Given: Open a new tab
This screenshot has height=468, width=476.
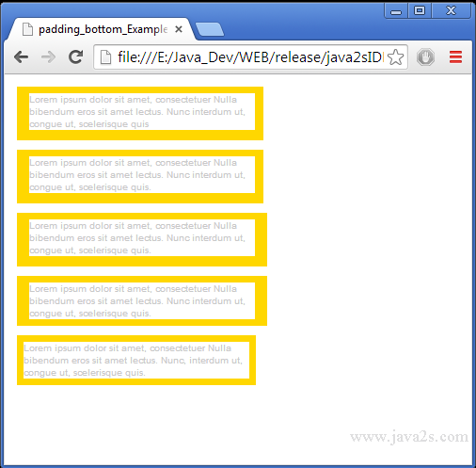Looking at the screenshot, I should (x=209, y=29).
